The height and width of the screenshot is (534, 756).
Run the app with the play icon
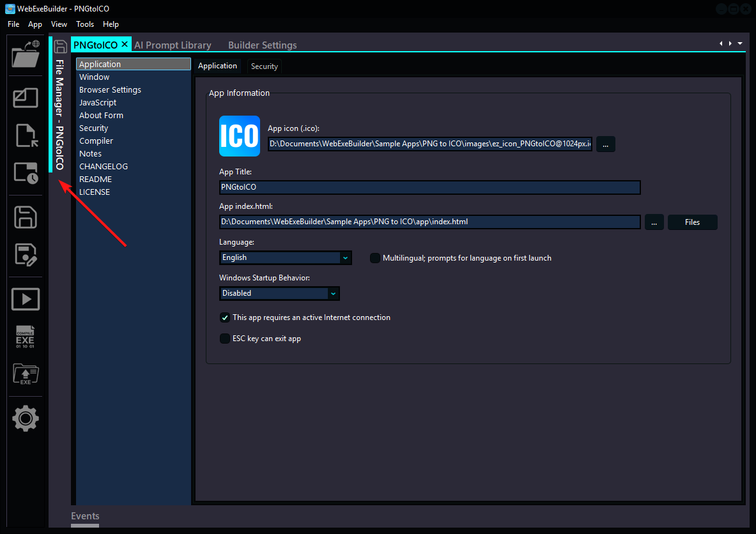point(25,298)
